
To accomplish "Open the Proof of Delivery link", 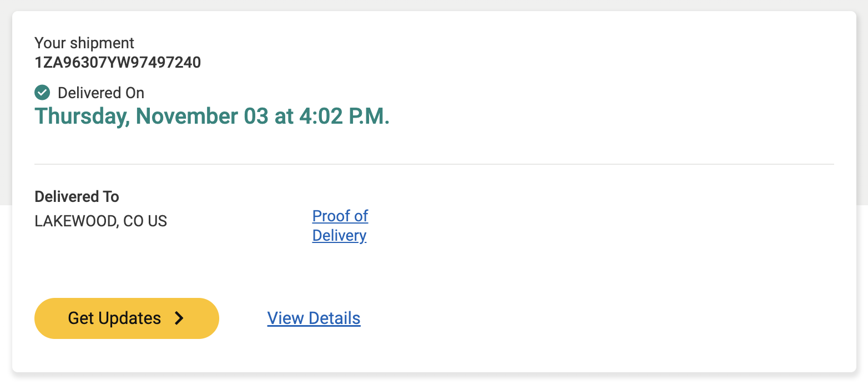I will click(340, 225).
